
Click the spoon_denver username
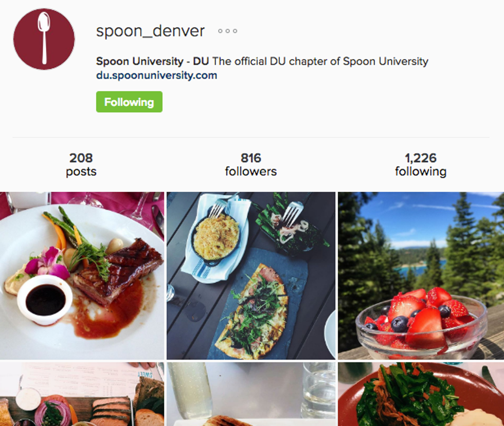point(150,31)
